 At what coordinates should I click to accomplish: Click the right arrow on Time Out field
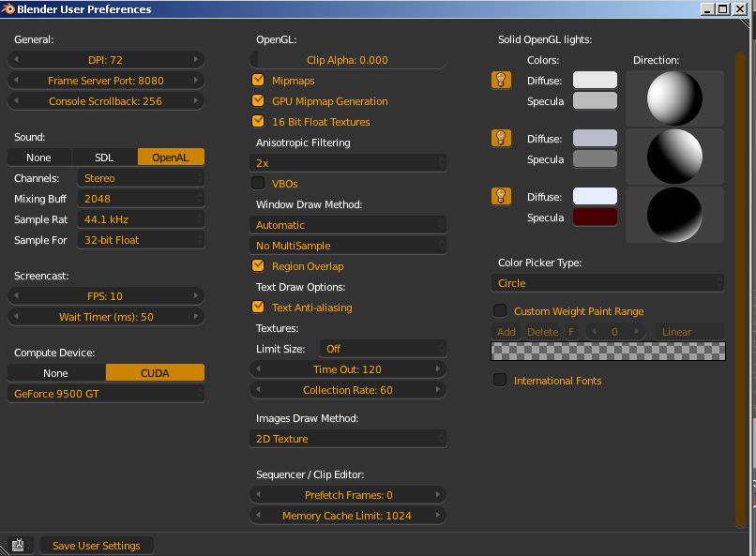pyautogui.click(x=439, y=369)
